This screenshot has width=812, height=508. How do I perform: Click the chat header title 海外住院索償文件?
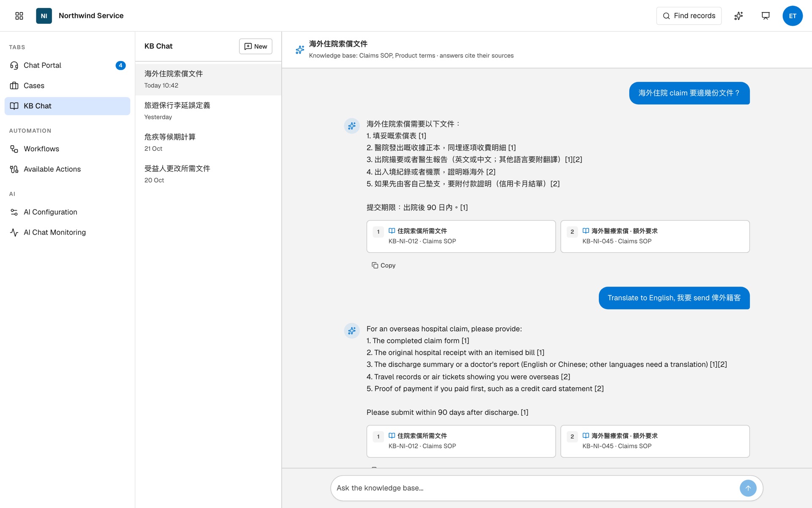(x=338, y=44)
